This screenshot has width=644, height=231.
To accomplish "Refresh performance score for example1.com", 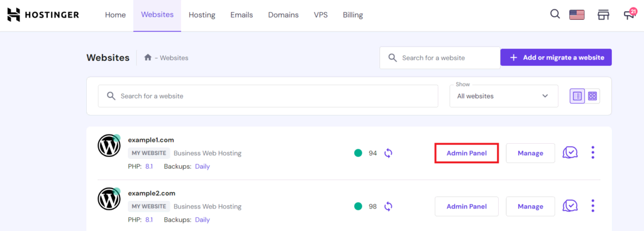I will pos(389,153).
